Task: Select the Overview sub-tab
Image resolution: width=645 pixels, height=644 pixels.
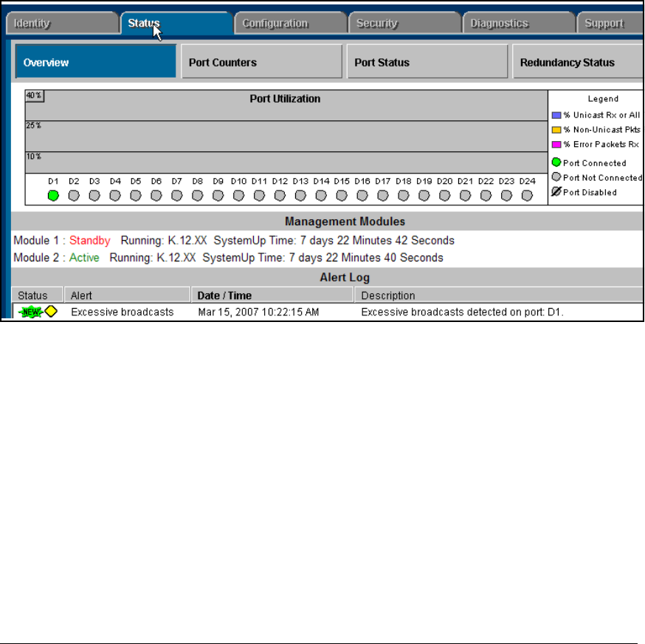Action: (x=96, y=61)
